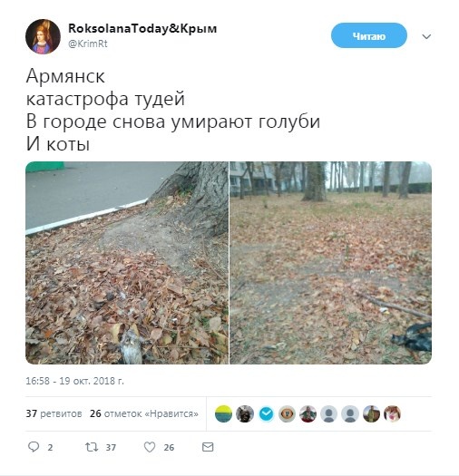Open the RoksolanaToday profile avatar

click(x=43, y=36)
